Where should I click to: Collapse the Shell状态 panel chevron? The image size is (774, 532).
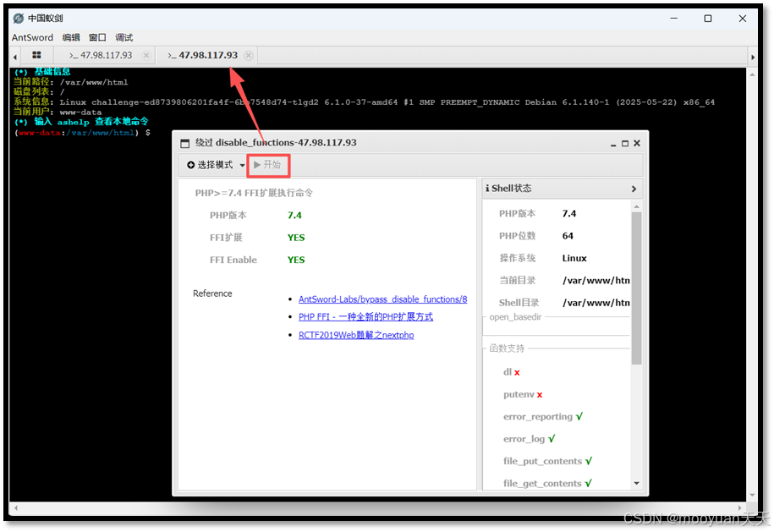(x=634, y=189)
